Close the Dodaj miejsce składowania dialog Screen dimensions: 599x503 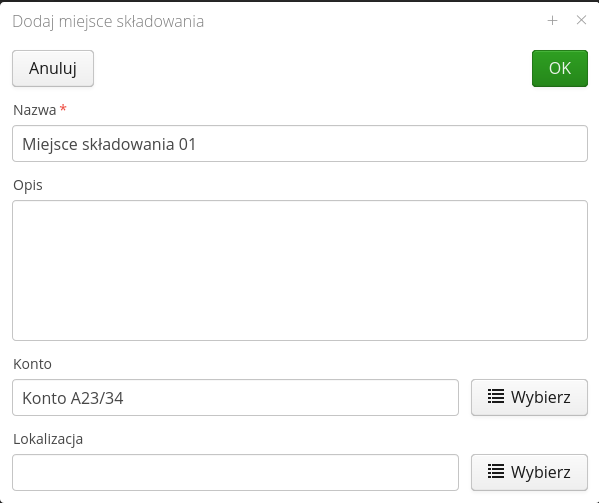coord(581,20)
